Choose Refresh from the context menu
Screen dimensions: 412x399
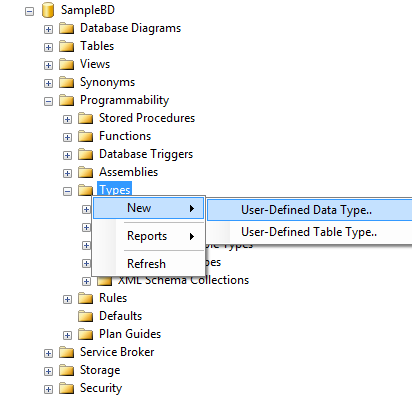pos(149,264)
